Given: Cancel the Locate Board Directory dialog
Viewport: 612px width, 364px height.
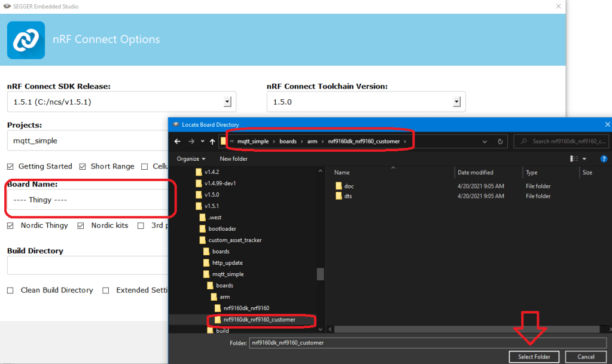Looking at the screenshot, I should coord(586,357).
